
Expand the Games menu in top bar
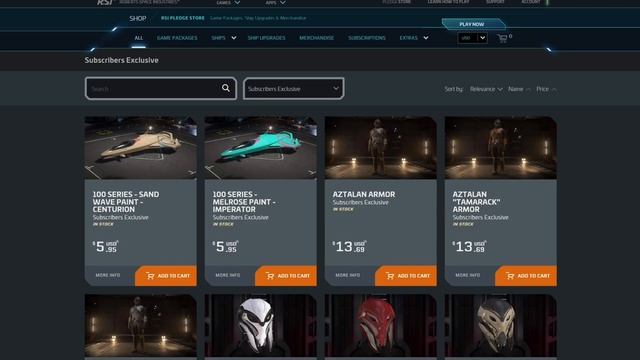(228, 2)
